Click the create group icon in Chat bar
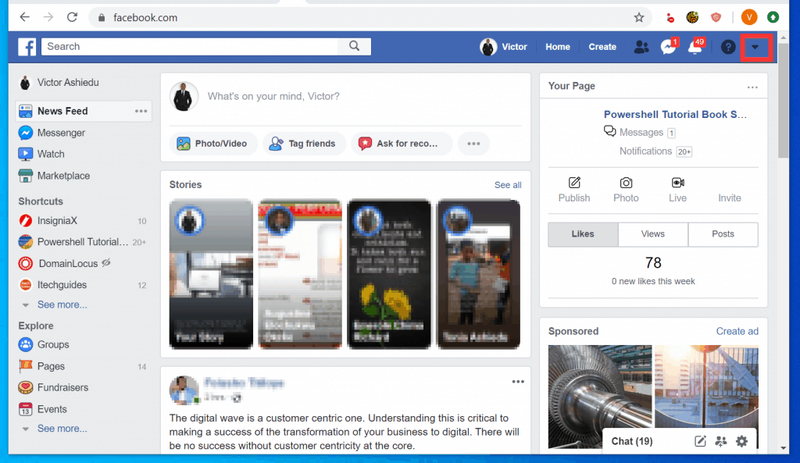 [721, 441]
